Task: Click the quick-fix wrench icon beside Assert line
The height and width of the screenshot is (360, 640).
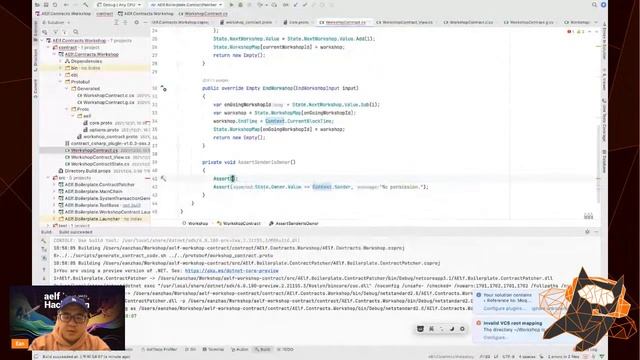Action: click(164, 178)
